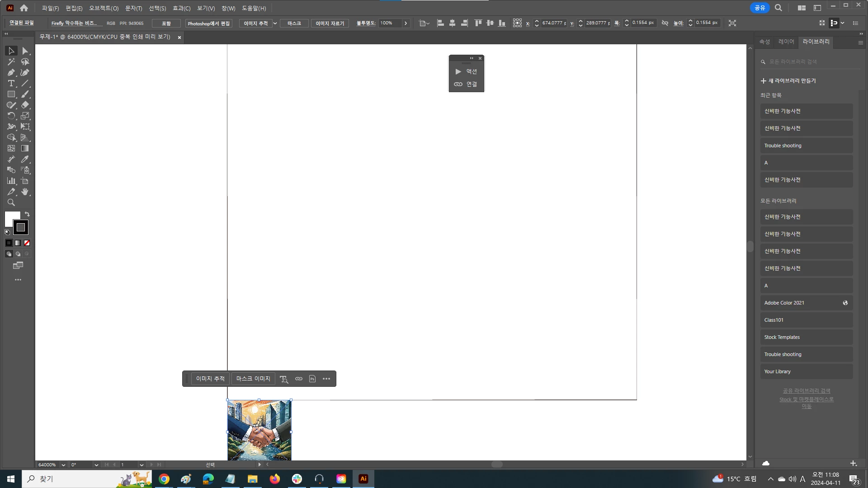This screenshot has height=488, width=868.
Task: Select the Zoom tool in toolbar
Action: coord(11,203)
